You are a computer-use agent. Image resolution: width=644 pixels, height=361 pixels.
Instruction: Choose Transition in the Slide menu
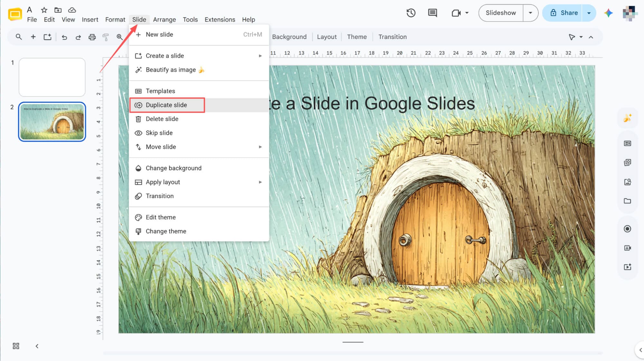click(x=199, y=196)
